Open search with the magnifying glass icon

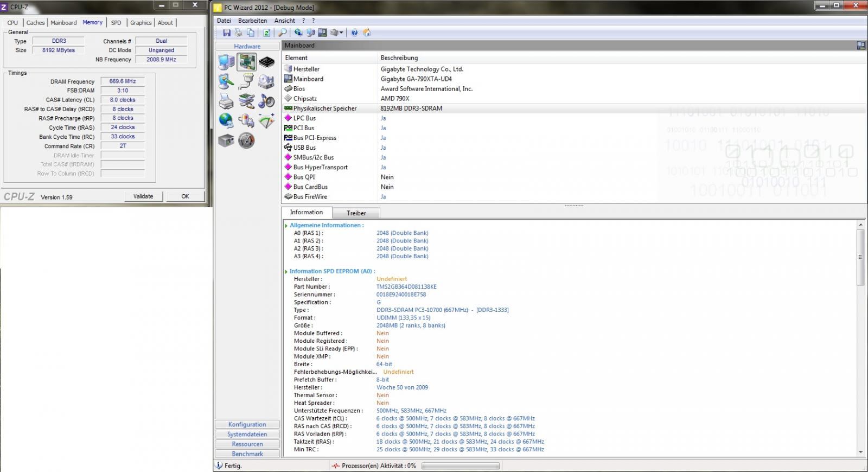[x=283, y=33]
